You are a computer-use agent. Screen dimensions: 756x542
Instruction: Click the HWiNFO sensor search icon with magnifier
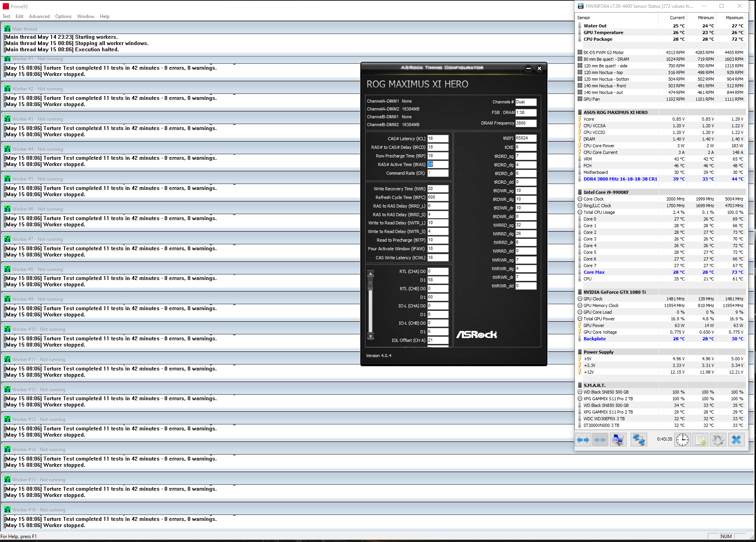(618, 440)
